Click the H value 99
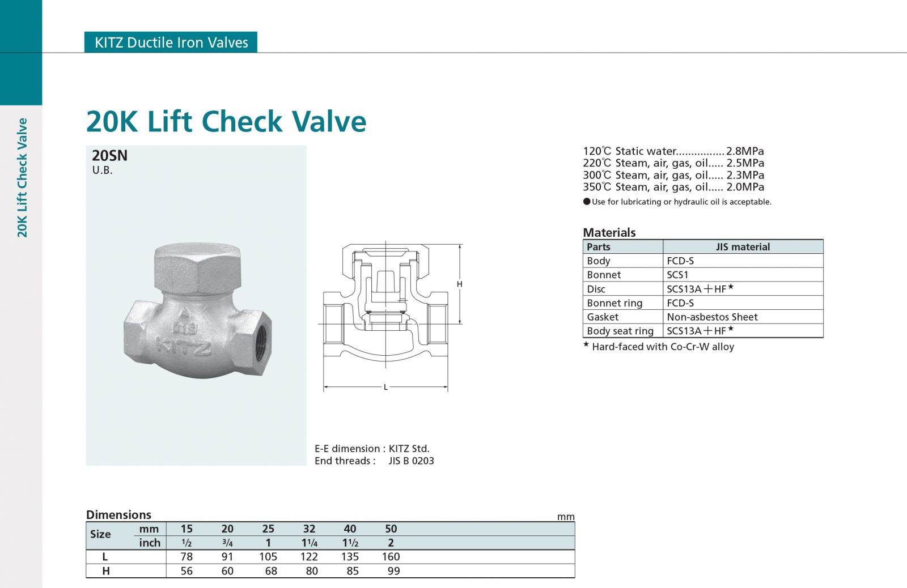 393,571
